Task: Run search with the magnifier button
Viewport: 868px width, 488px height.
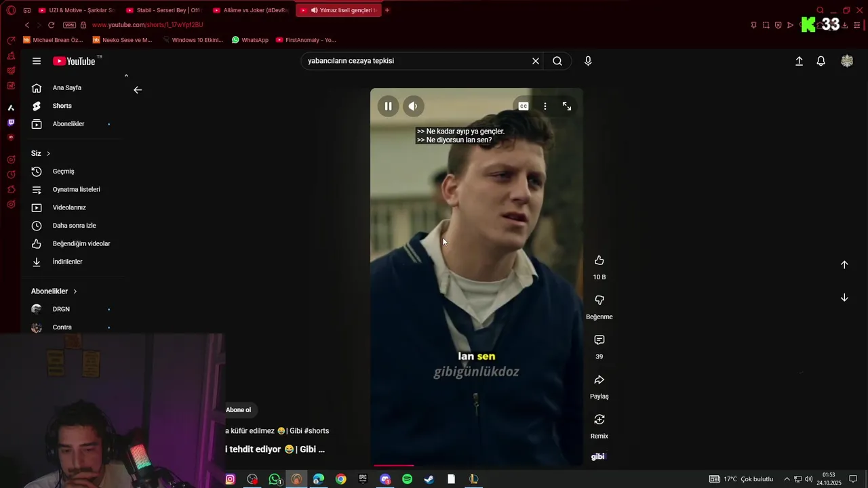Action: 557,61
